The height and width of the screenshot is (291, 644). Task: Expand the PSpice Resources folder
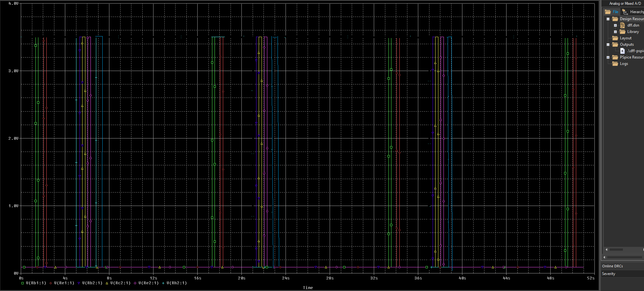(608, 57)
